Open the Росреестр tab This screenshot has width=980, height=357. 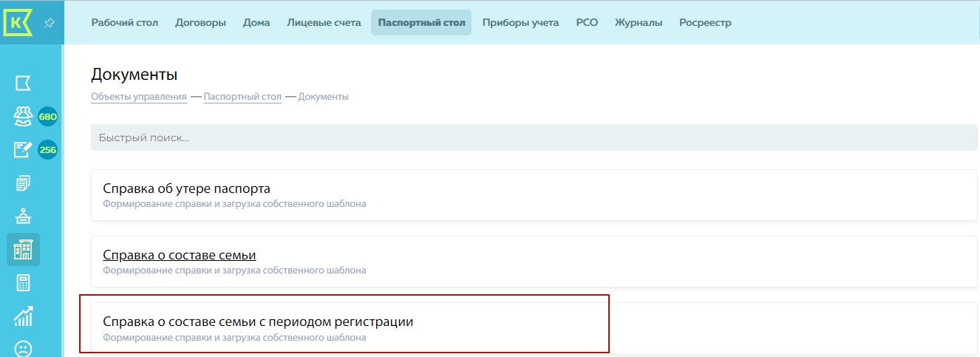tap(705, 23)
